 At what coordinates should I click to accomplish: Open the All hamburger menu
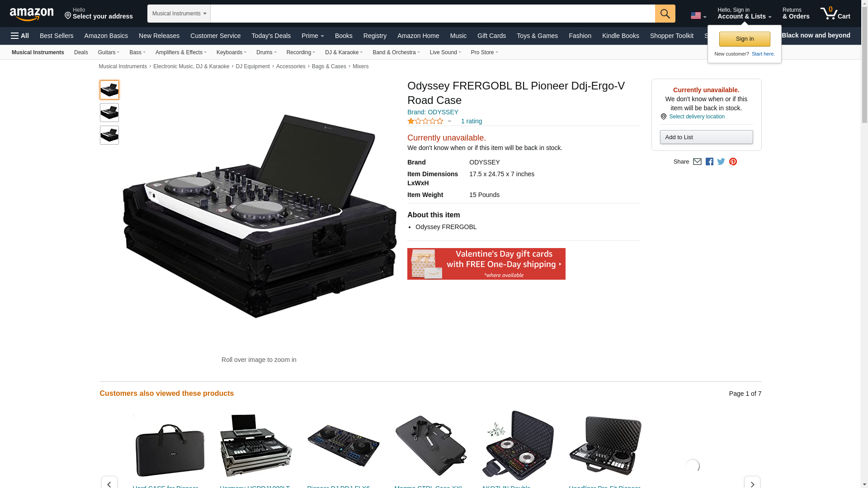(20, 36)
